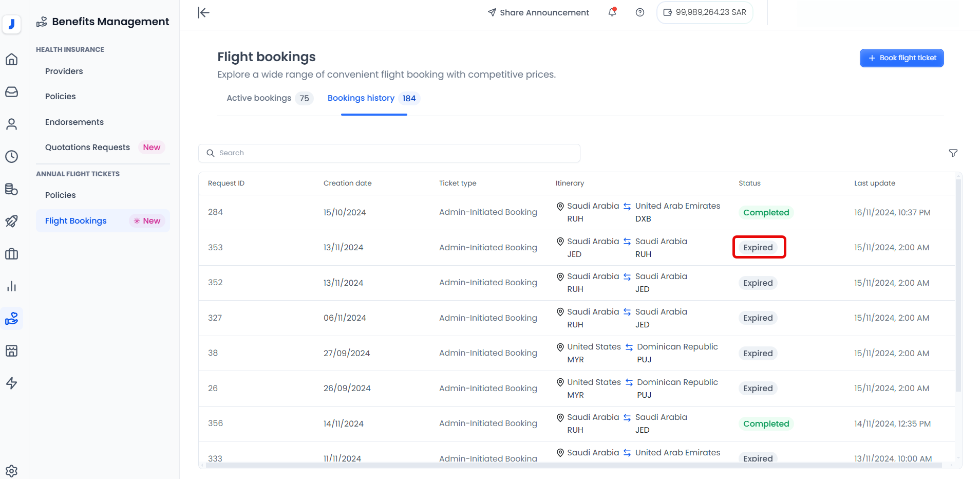Viewport: 980px width, 479px height.
Task: Open the notifications bell
Action: (612, 12)
